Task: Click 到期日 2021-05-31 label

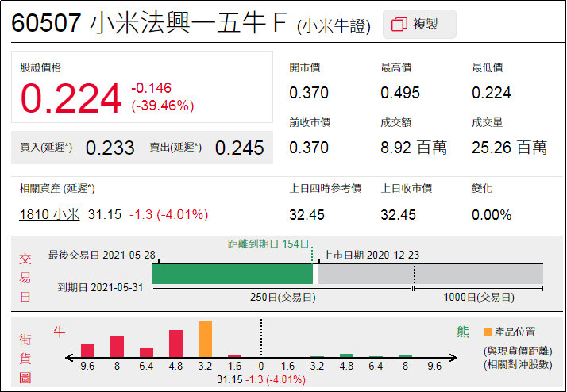Action: click(x=101, y=287)
